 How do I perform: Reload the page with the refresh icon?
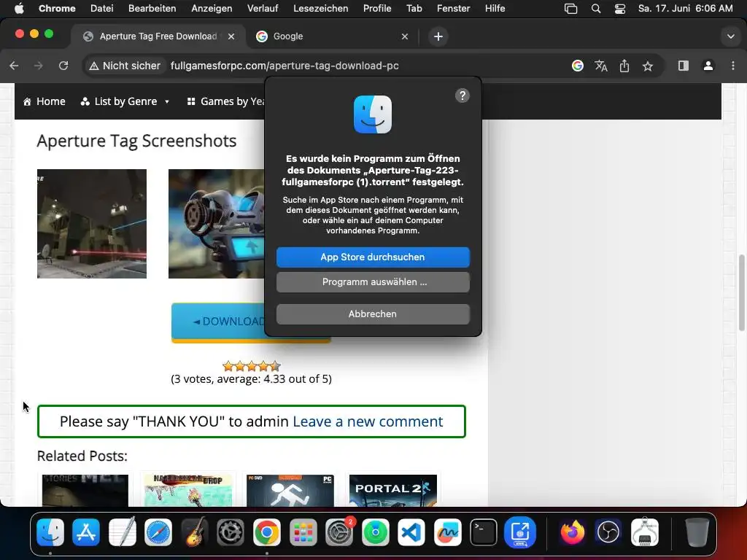[63, 66]
